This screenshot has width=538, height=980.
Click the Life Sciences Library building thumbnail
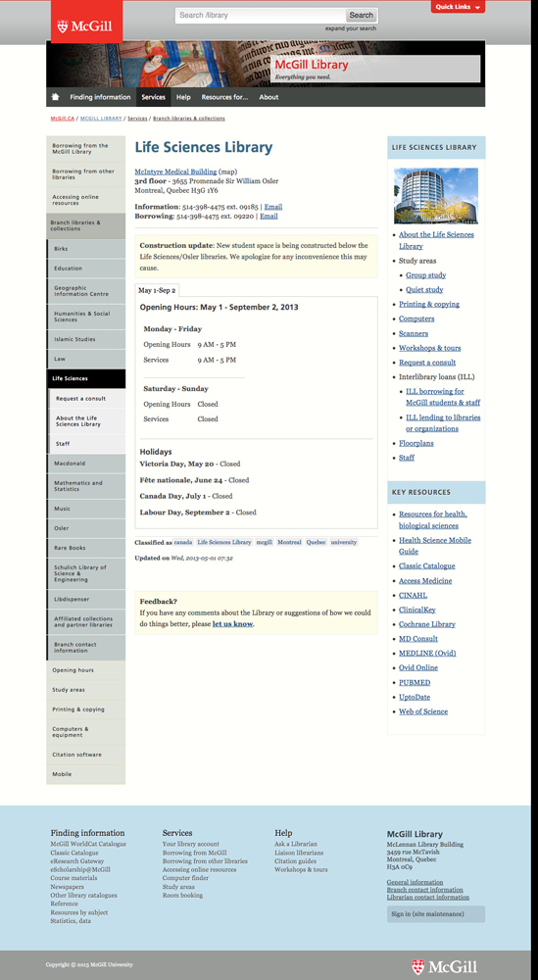435,196
